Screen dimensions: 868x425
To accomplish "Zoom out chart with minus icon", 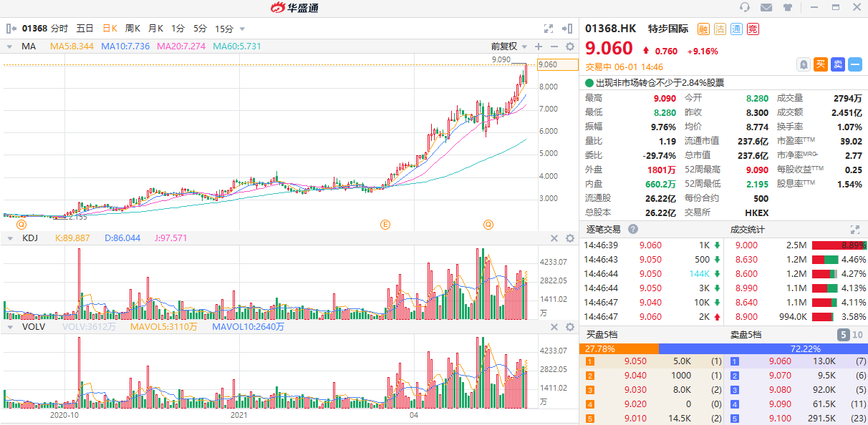I will coord(554,47).
